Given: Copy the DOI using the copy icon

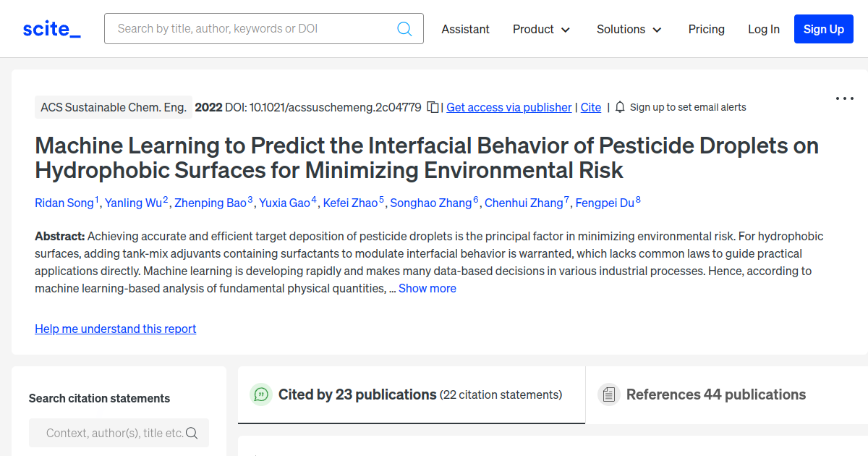Looking at the screenshot, I should coord(433,107).
